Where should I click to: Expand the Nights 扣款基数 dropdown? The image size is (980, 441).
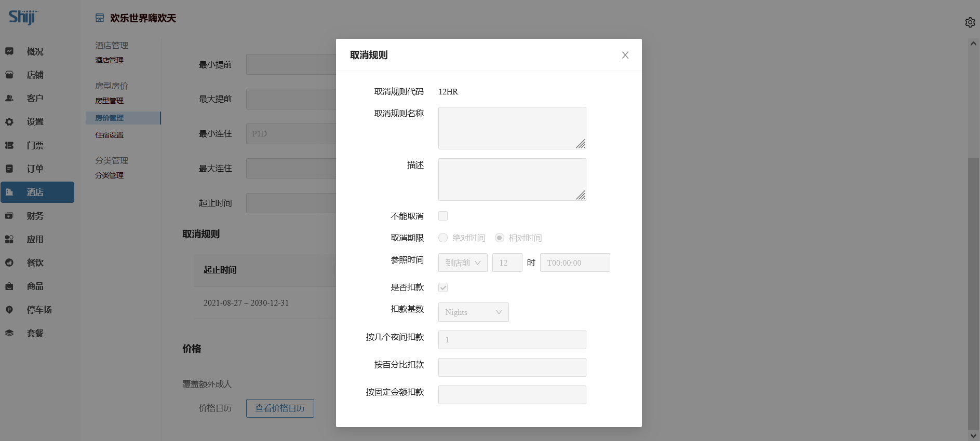point(473,312)
